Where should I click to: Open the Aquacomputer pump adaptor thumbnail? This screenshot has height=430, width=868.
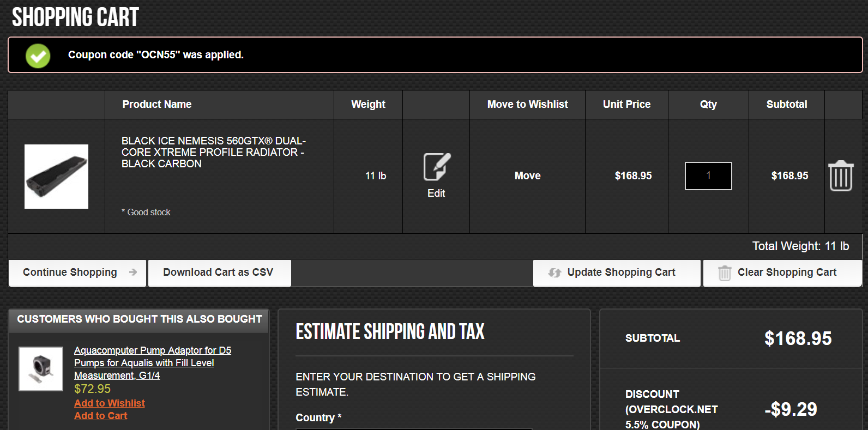pyautogui.click(x=41, y=368)
